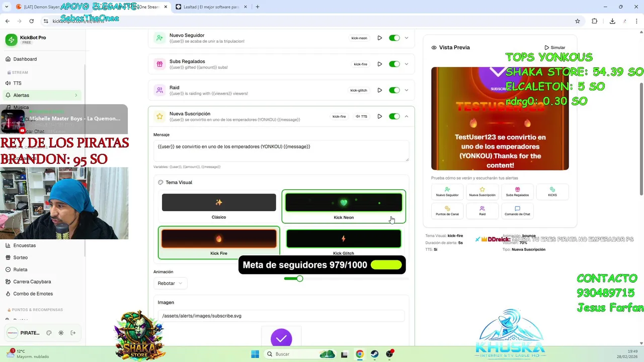Open Chrome from the taskbar

(359, 354)
